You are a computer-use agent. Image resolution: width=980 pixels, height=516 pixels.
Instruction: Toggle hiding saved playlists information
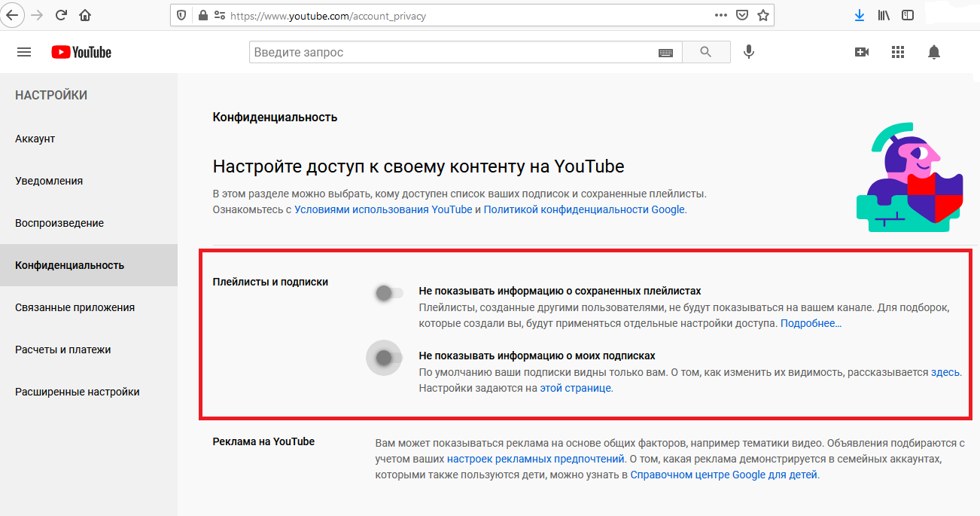pos(388,293)
